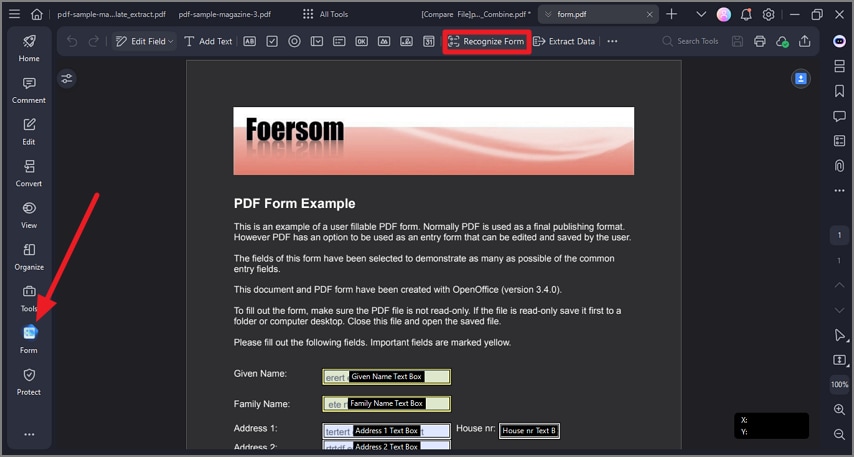Screen dimensions: 854x457
Task: Open the Organize pages section
Action: [x=29, y=257]
